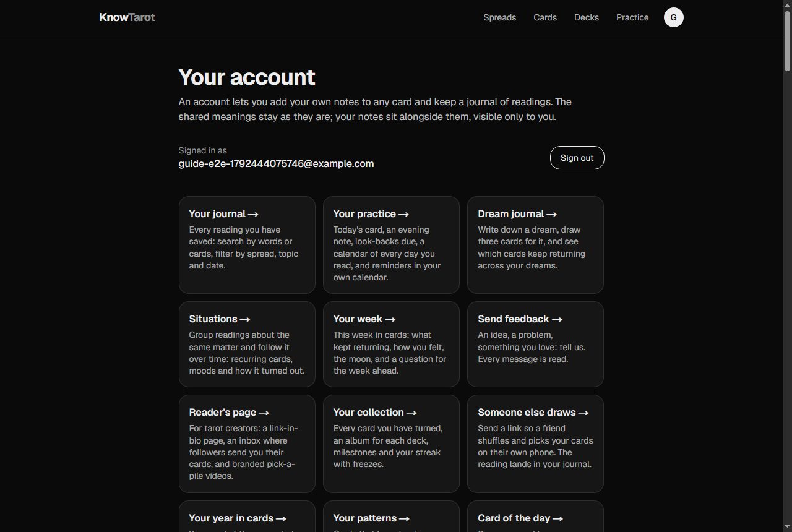Open the Your week card
The image size is (792, 532).
[391, 345]
